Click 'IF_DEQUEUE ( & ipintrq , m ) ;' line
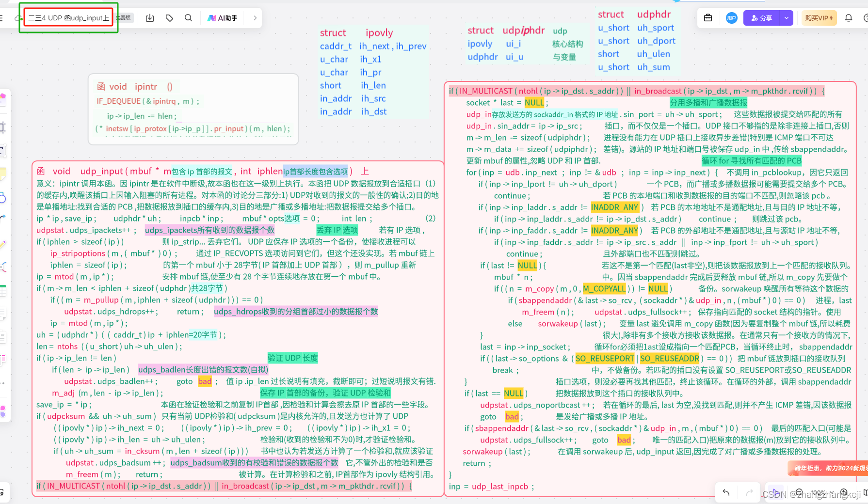 coord(147,101)
